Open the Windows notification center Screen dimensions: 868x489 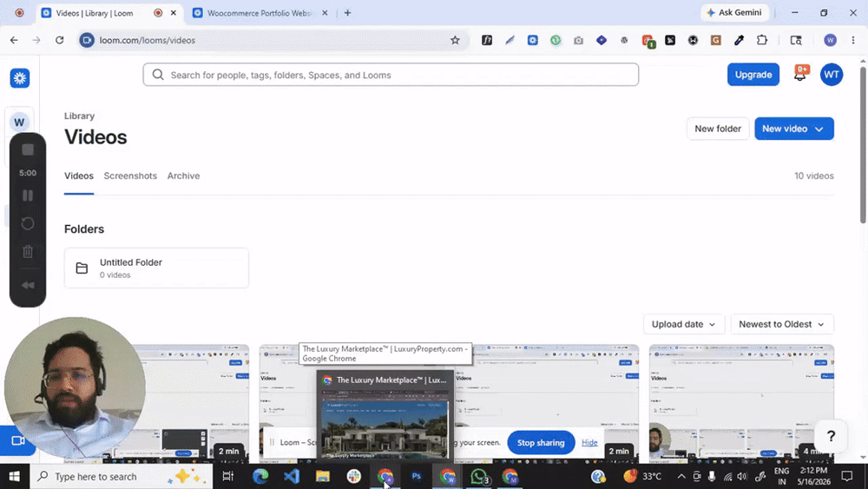[x=847, y=476]
